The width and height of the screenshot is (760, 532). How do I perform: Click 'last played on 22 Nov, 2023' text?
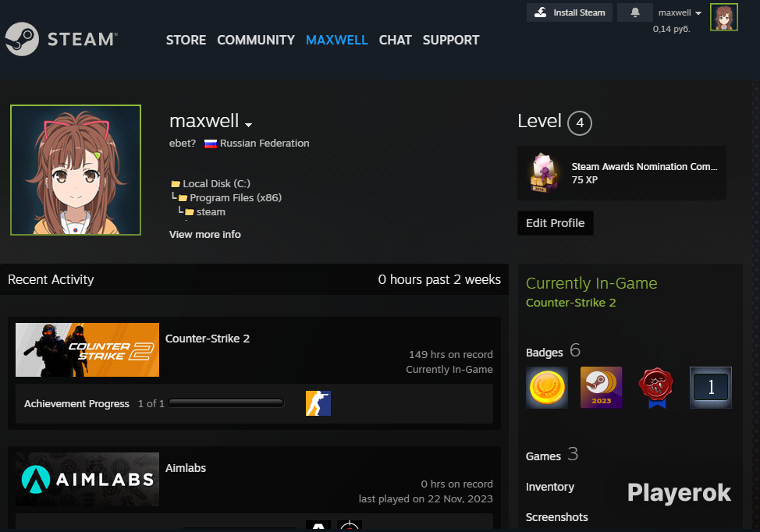425,499
